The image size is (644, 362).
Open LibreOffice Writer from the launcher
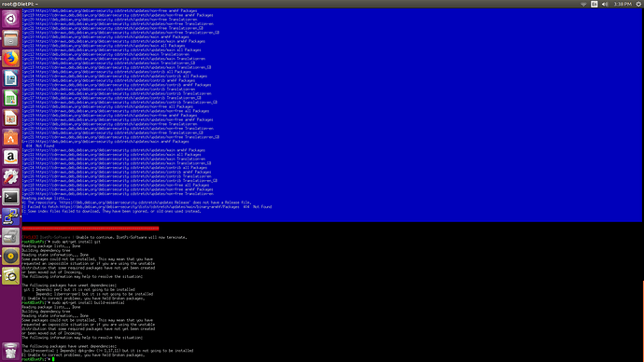click(x=10, y=78)
